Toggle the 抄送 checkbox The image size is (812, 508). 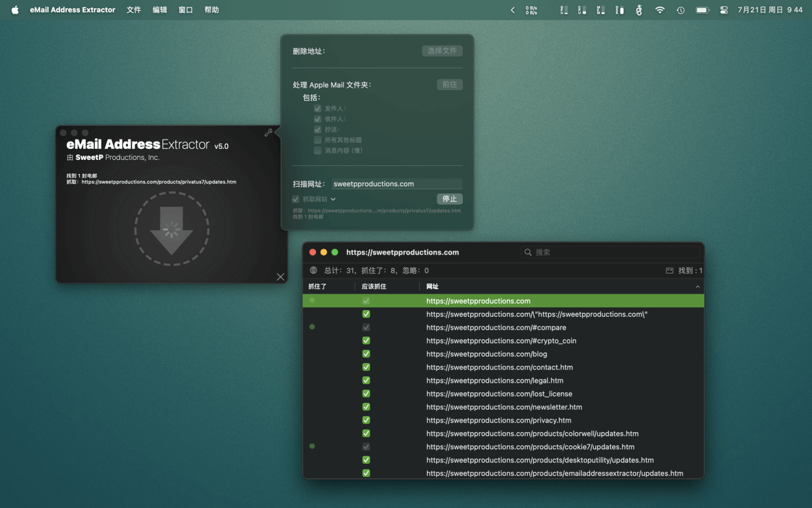pyautogui.click(x=317, y=129)
